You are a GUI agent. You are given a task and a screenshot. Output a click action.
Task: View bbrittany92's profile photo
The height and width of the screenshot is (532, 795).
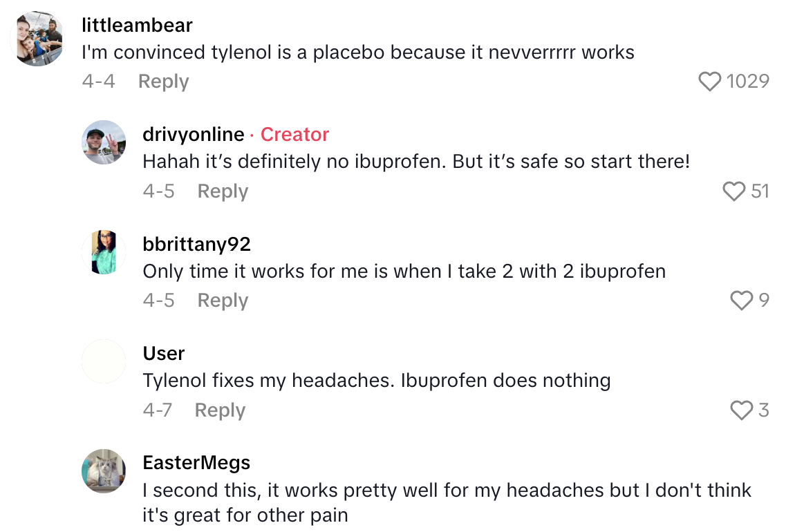click(x=104, y=252)
